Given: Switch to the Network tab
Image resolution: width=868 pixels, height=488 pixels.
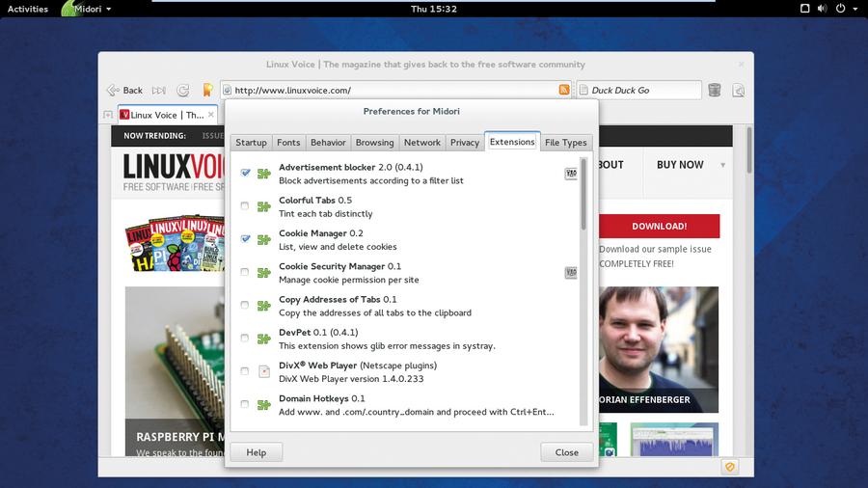Looking at the screenshot, I should click(421, 142).
